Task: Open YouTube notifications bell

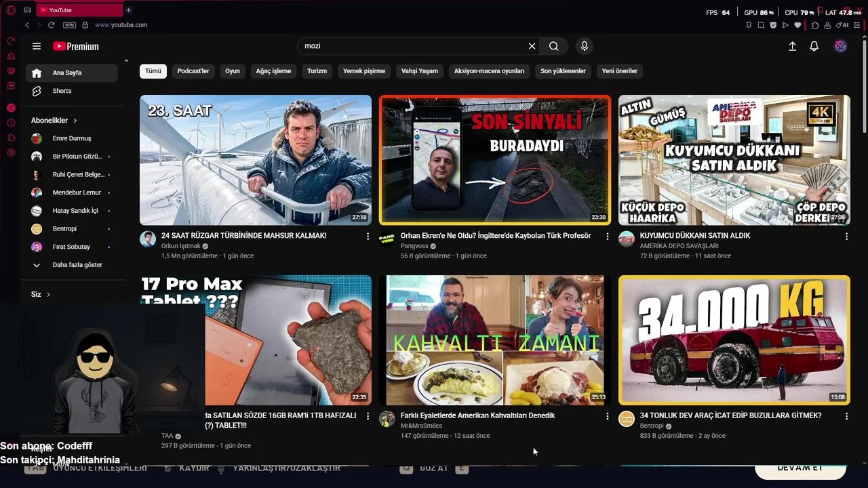Action: pos(814,46)
